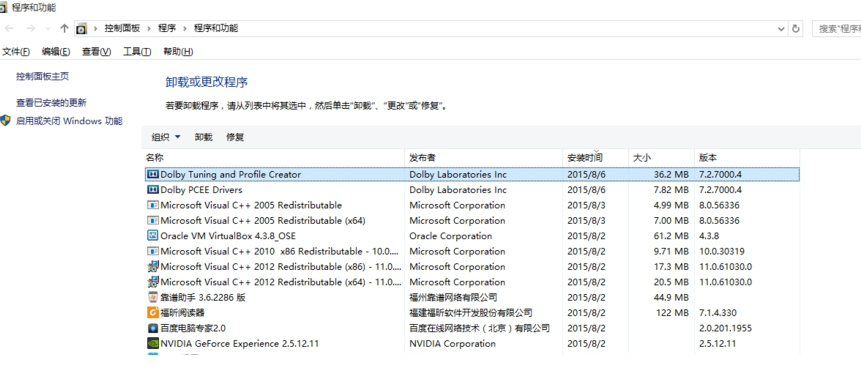Expand the breadcrumb arrow before 控制面板
The height and width of the screenshot is (369, 861).
tap(96, 29)
